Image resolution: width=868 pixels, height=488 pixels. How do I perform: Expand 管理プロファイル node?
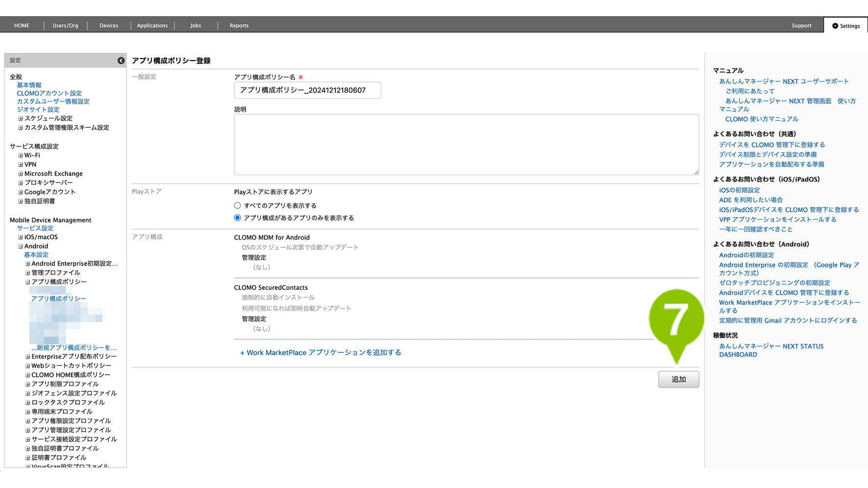tap(28, 273)
